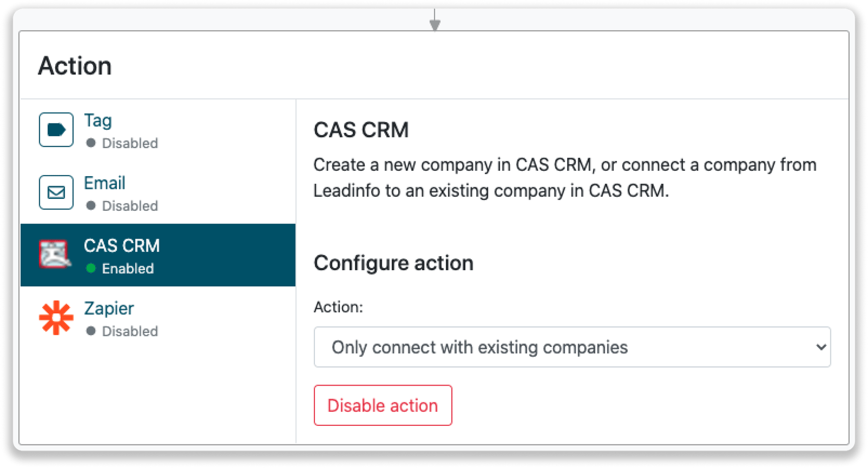The width and height of the screenshot is (868, 468).
Task: Click the Email envelope icon
Action: coord(56,192)
